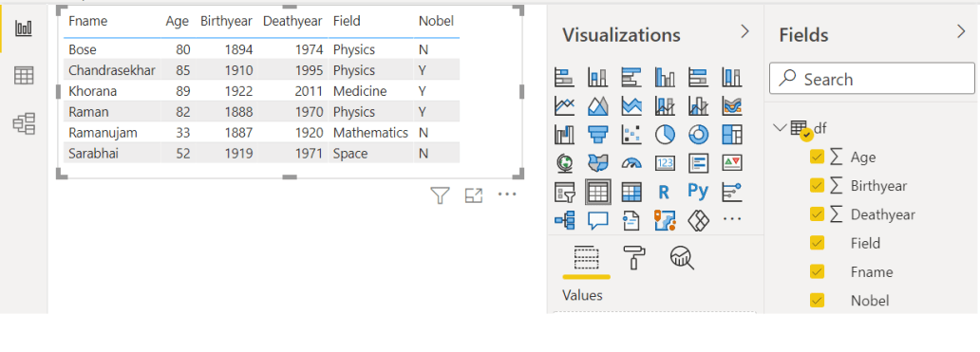Image resolution: width=980 pixels, height=352 pixels.
Task: Select the Card (123) visual
Action: (x=665, y=163)
